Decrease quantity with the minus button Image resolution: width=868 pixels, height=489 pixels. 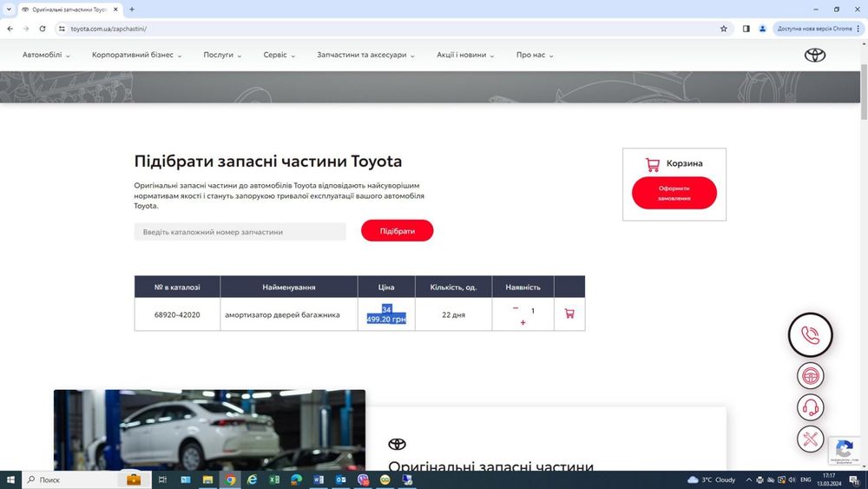click(x=516, y=308)
